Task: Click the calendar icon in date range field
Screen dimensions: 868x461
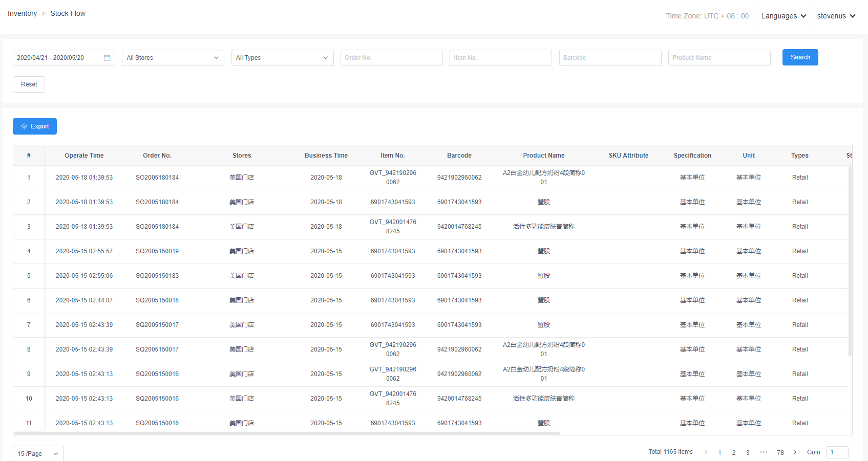Action: pyautogui.click(x=107, y=58)
